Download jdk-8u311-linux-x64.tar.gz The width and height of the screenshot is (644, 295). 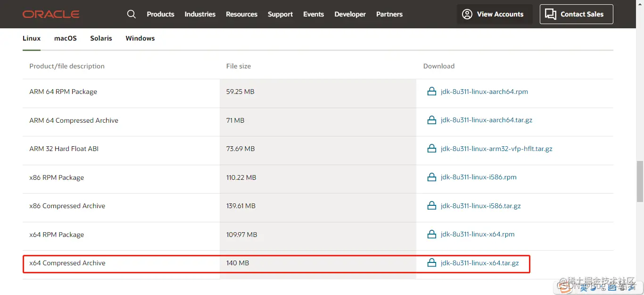click(x=480, y=263)
